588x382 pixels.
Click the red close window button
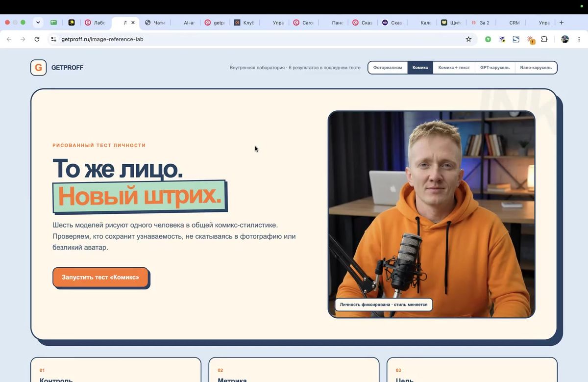click(7, 23)
